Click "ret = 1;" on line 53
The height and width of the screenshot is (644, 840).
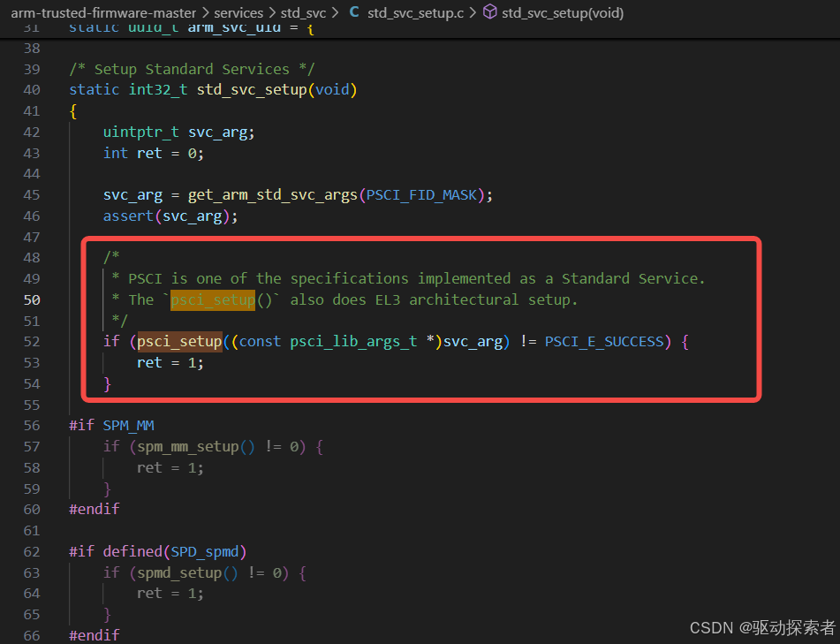pyautogui.click(x=170, y=363)
